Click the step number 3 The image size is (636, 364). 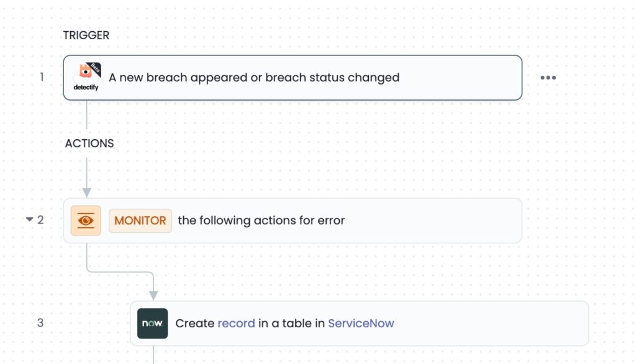pos(40,323)
